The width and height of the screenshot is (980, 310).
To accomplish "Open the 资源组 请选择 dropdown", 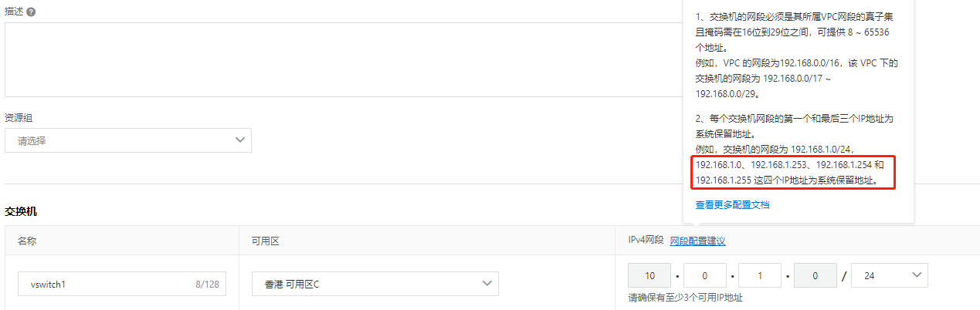I will pos(128,140).
